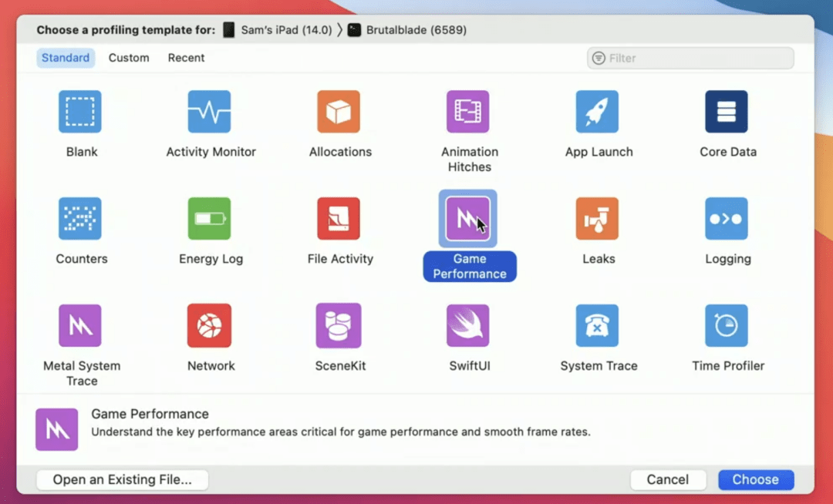Select the SwiftUI template icon

(x=468, y=325)
